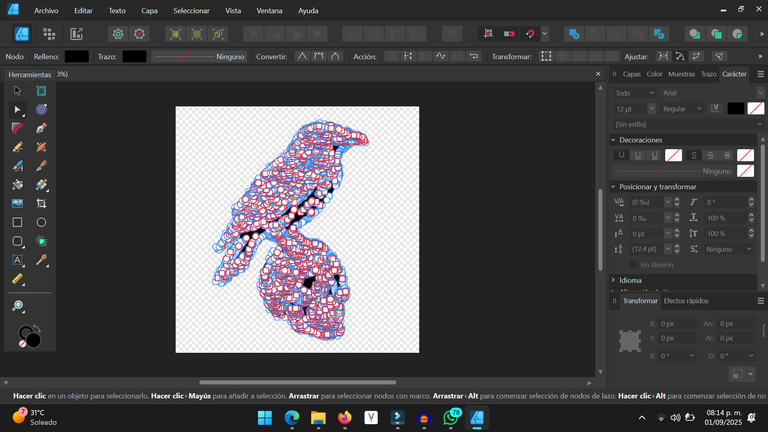Open the [Sin estilo] character style dropdown
This screenshot has height=432, width=768.
(688, 124)
